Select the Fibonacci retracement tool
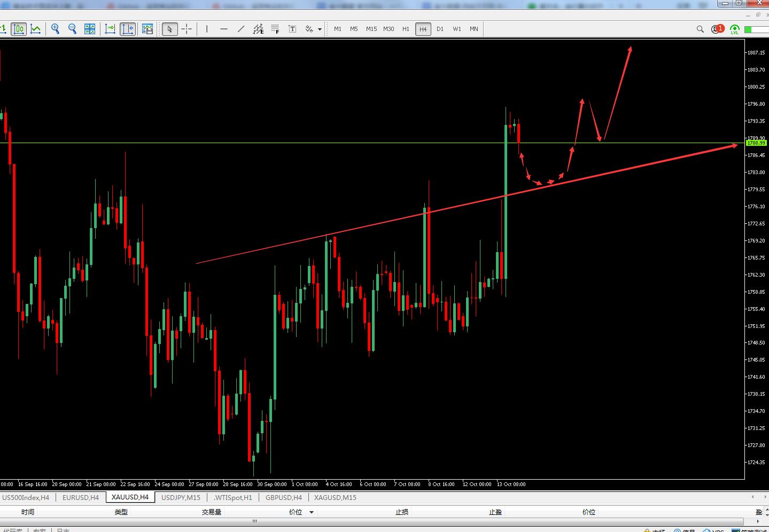The image size is (769, 532). pyautogui.click(x=275, y=29)
